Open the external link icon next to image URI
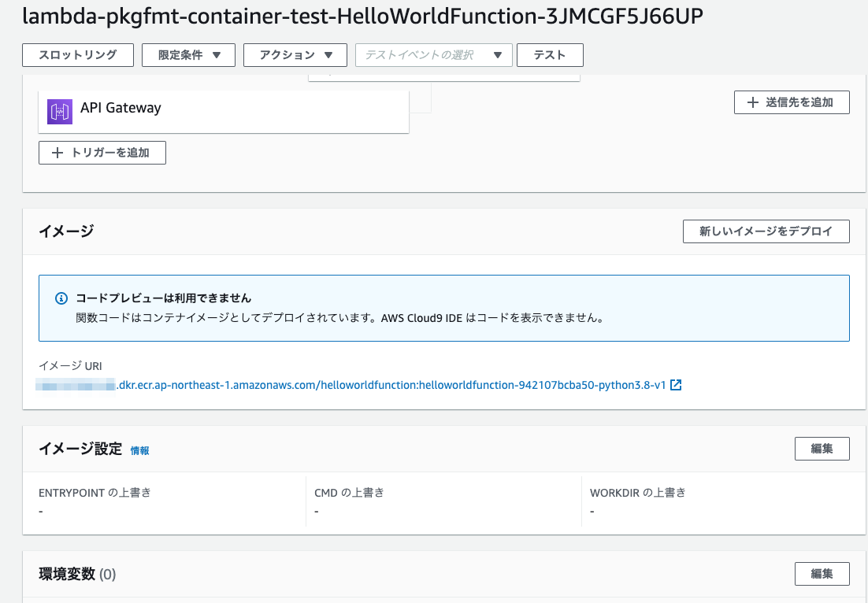Image resolution: width=868 pixels, height=603 pixels. click(x=676, y=385)
